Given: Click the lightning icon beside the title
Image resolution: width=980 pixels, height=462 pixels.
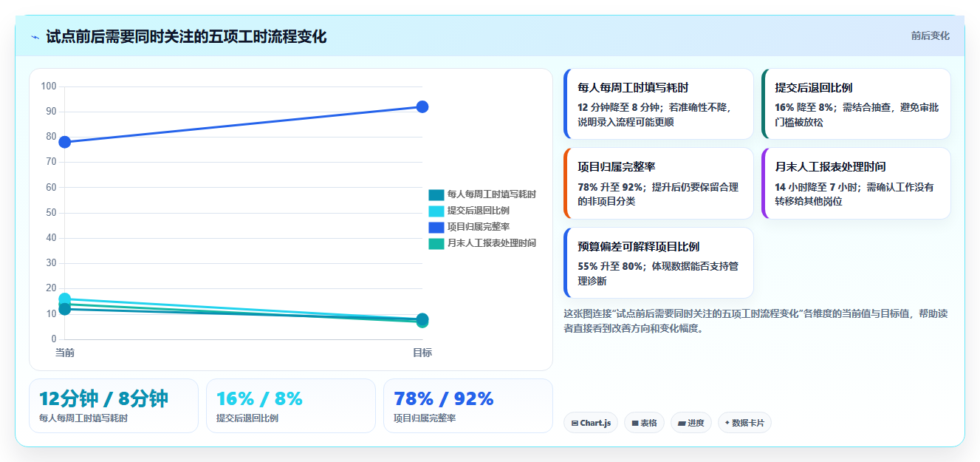Looking at the screenshot, I should 35,37.
